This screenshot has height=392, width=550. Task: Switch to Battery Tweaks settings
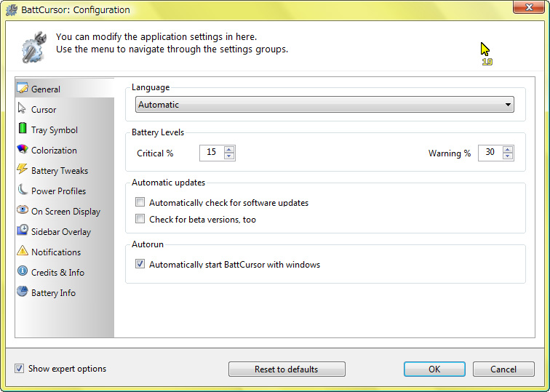[65, 170]
